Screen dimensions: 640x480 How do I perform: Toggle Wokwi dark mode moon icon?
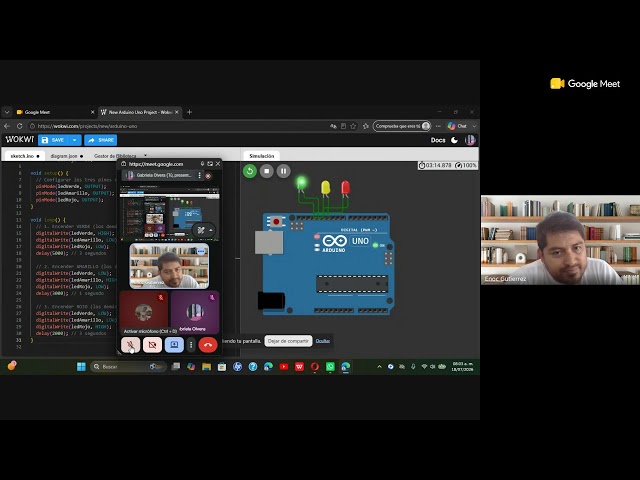[454, 140]
